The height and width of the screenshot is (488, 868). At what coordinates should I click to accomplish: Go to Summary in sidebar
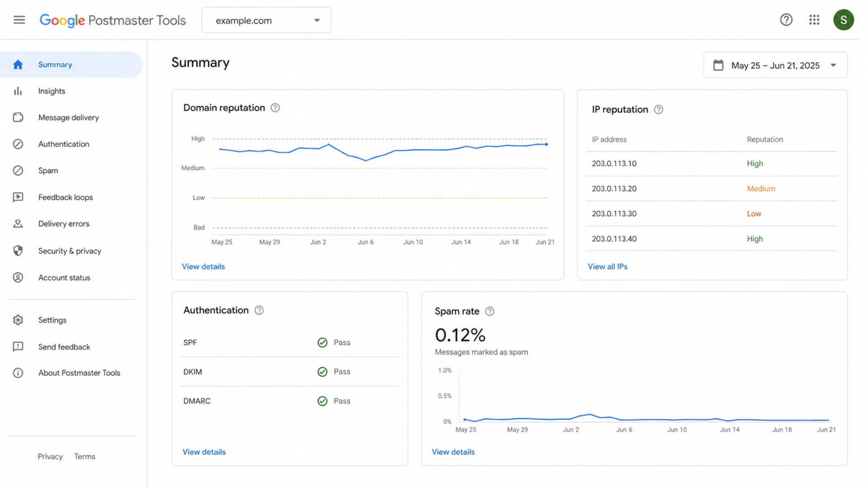click(x=71, y=65)
